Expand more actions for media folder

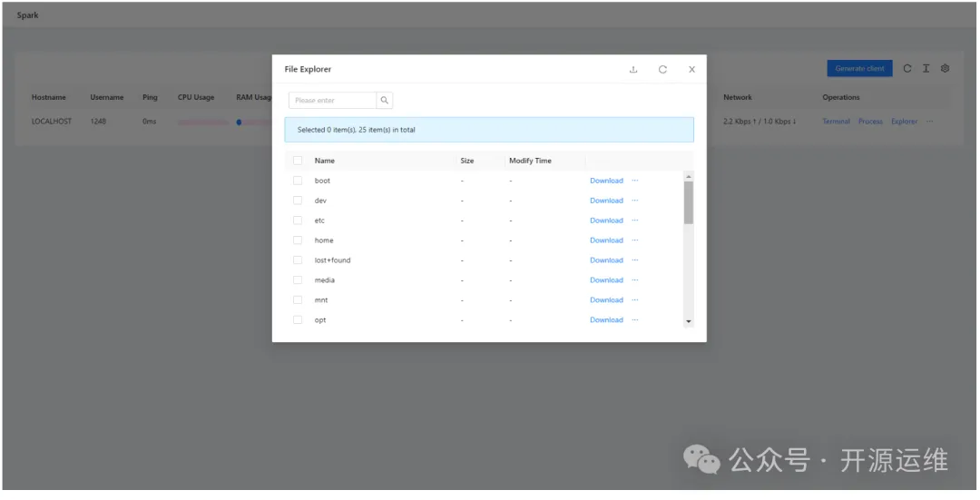(634, 280)
